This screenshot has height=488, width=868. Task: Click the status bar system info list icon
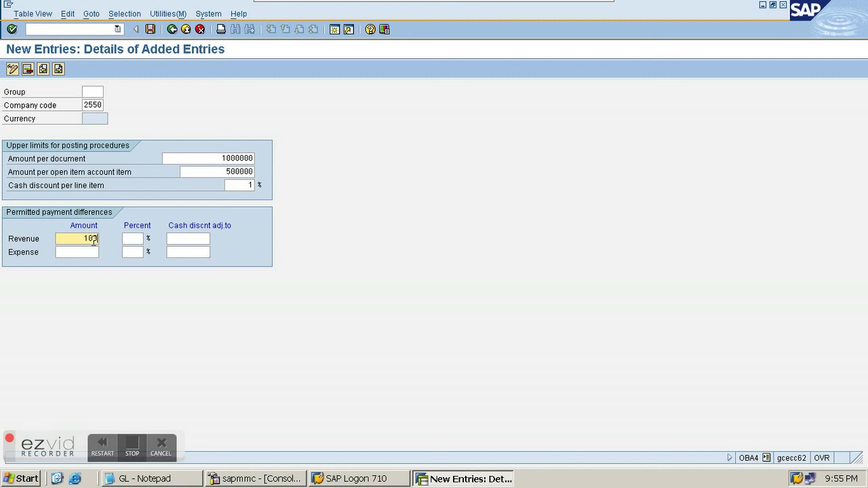coord(766,457)
